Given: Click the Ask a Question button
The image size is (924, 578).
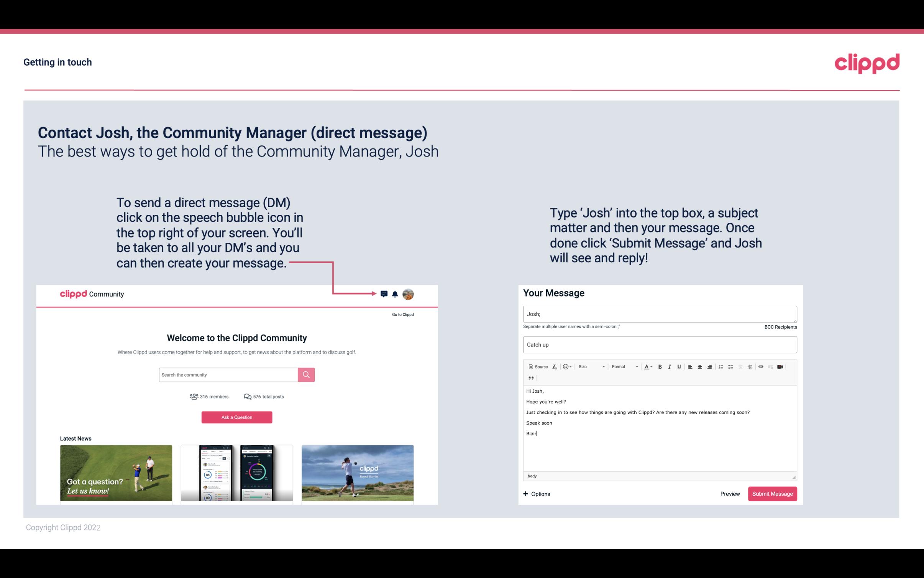Looking at the screenshot, I should pos(238,417).
